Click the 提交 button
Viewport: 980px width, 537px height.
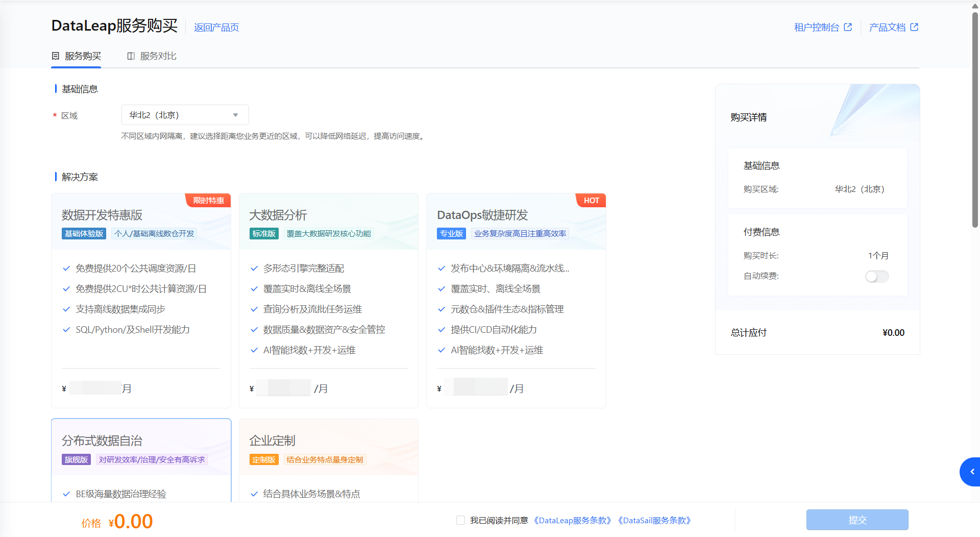pyautogui.click(x=857, y=520)
